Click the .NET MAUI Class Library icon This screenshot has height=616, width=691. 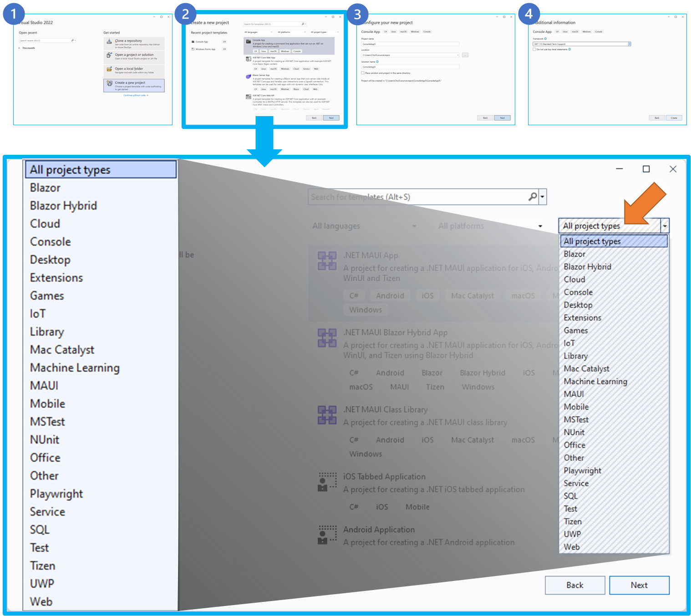click(x=327, y=415)
